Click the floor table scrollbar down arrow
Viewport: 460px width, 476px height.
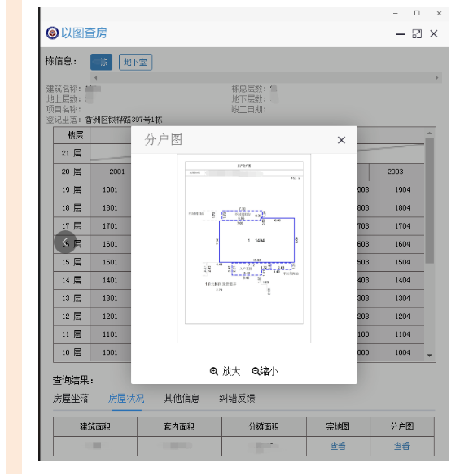click(429, 356)
